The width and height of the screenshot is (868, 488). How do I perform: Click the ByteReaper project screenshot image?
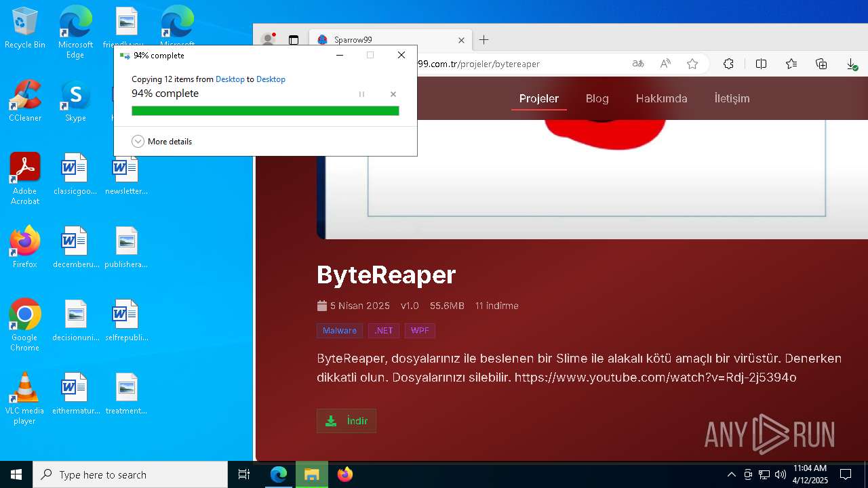tap(593, 180)
